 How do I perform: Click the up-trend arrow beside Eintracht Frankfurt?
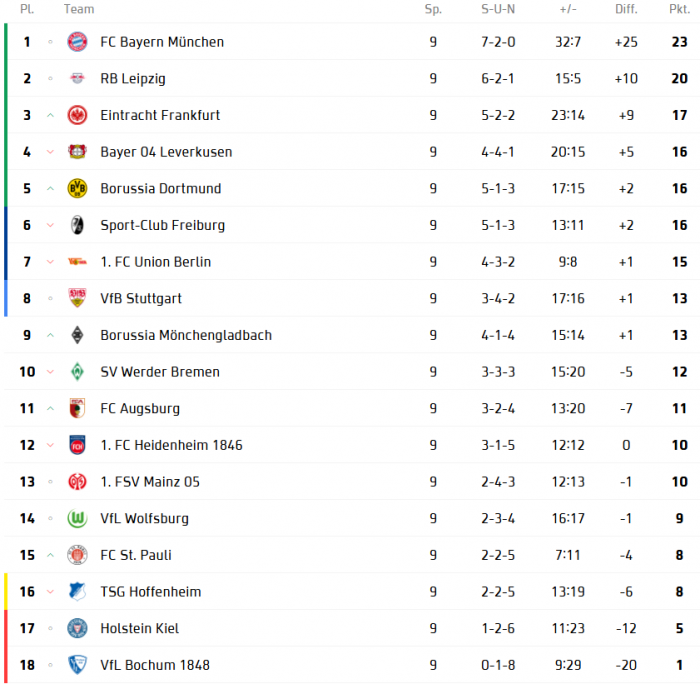(x=50, y=115)
